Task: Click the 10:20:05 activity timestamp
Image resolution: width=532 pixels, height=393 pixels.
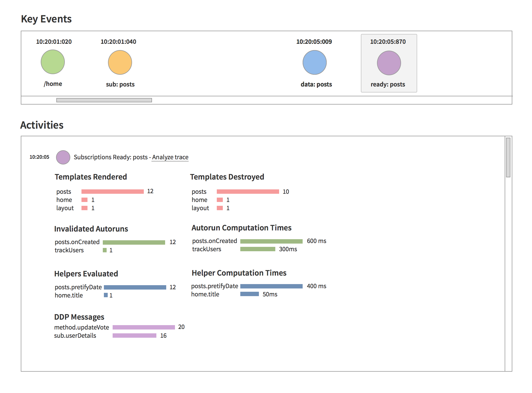Action: point(39,157)
